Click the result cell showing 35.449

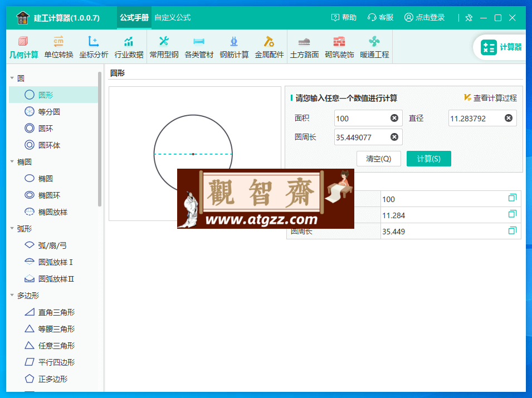451,232
